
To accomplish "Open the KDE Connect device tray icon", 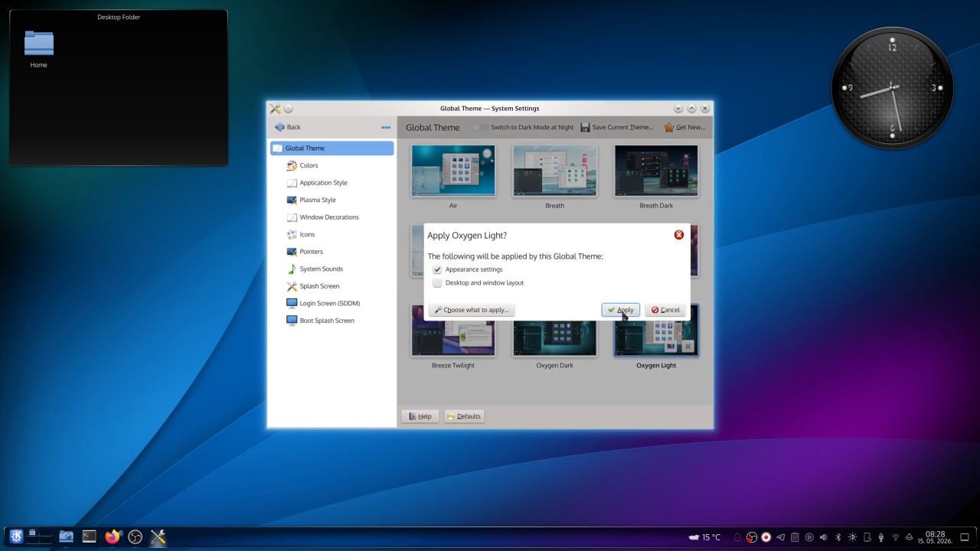I will click(x=867, y=537).
